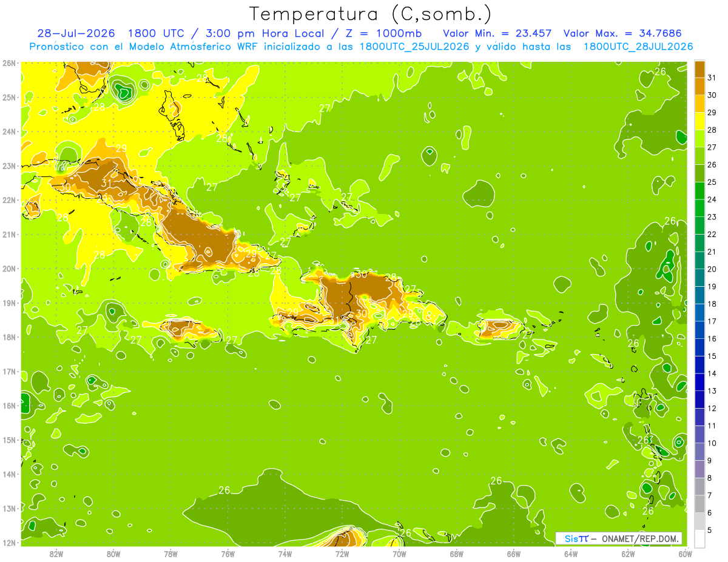Click the "15N" latitude axis label

tap(8, 440)
